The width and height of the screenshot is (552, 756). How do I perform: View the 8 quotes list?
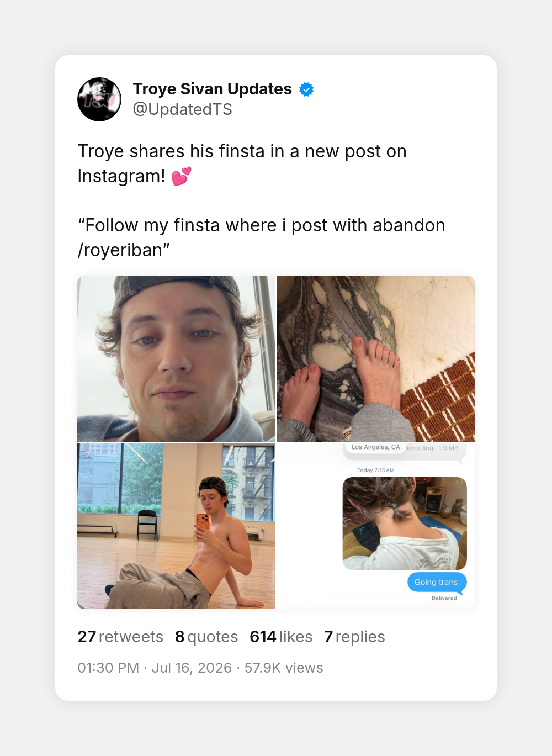click(x=206, y=637)
